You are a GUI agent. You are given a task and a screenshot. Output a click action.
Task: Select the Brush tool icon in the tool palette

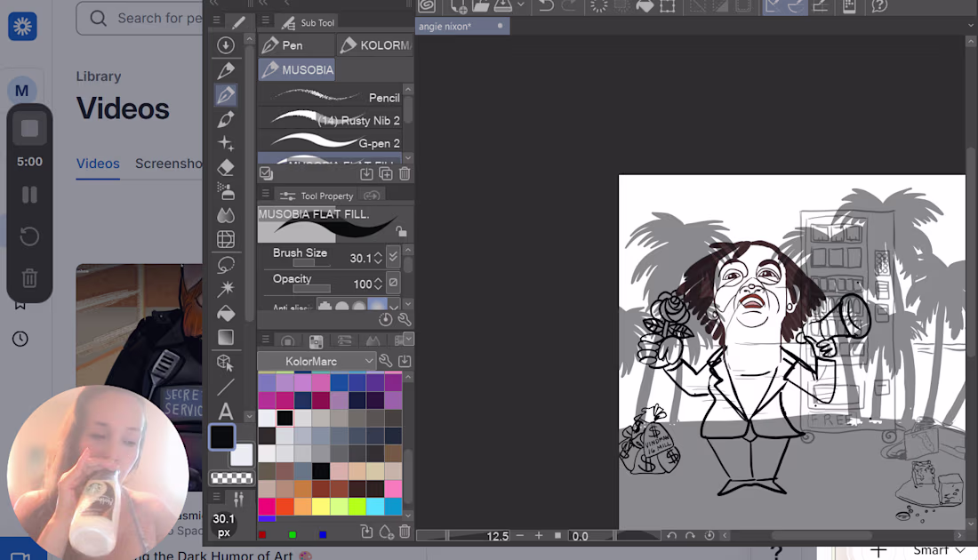[226, 119]
